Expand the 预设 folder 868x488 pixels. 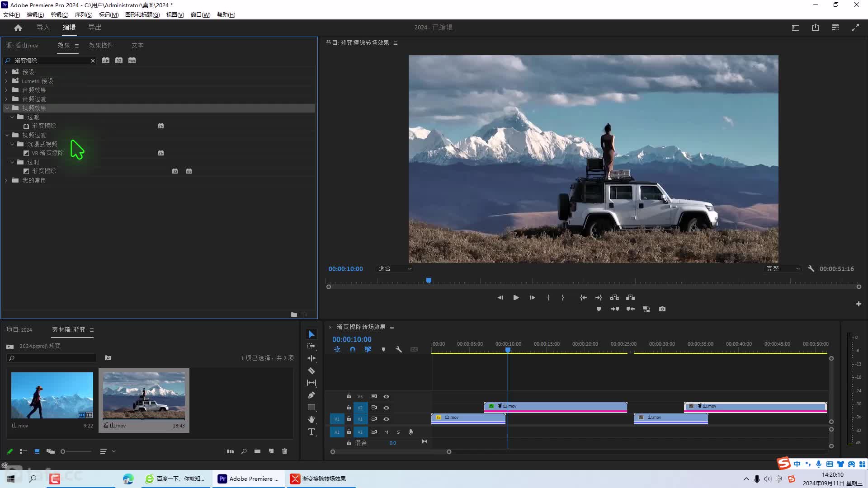click(6, 72)
